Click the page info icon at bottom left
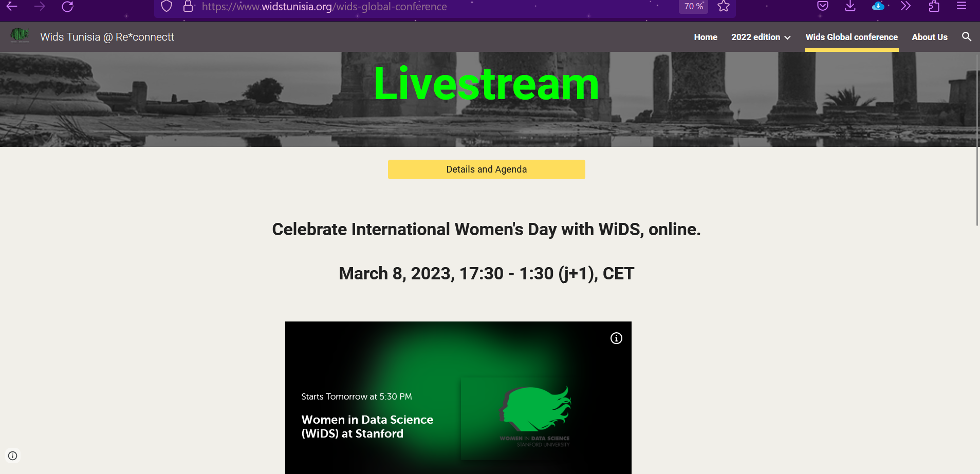 [x=13, y=456]
